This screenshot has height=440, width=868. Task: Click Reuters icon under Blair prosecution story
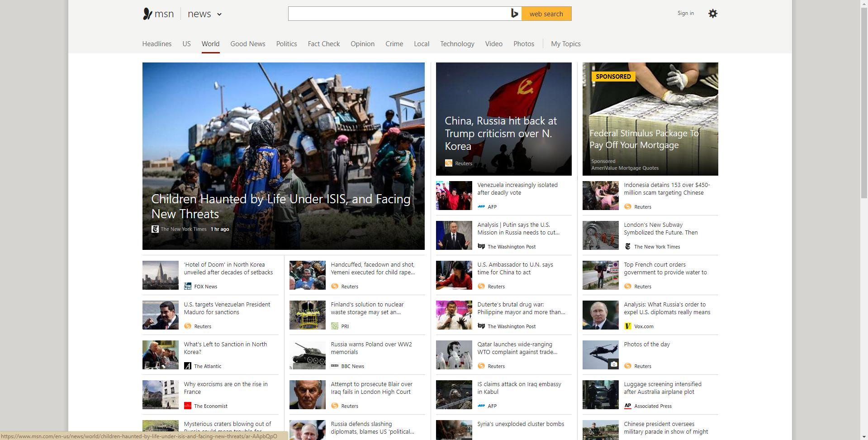click(335, 406)
